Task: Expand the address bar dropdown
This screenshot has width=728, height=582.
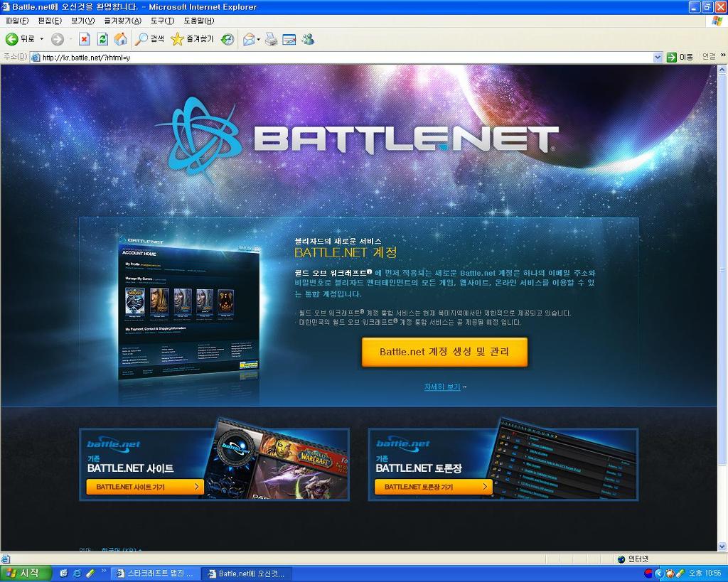Action: [658, 58]
